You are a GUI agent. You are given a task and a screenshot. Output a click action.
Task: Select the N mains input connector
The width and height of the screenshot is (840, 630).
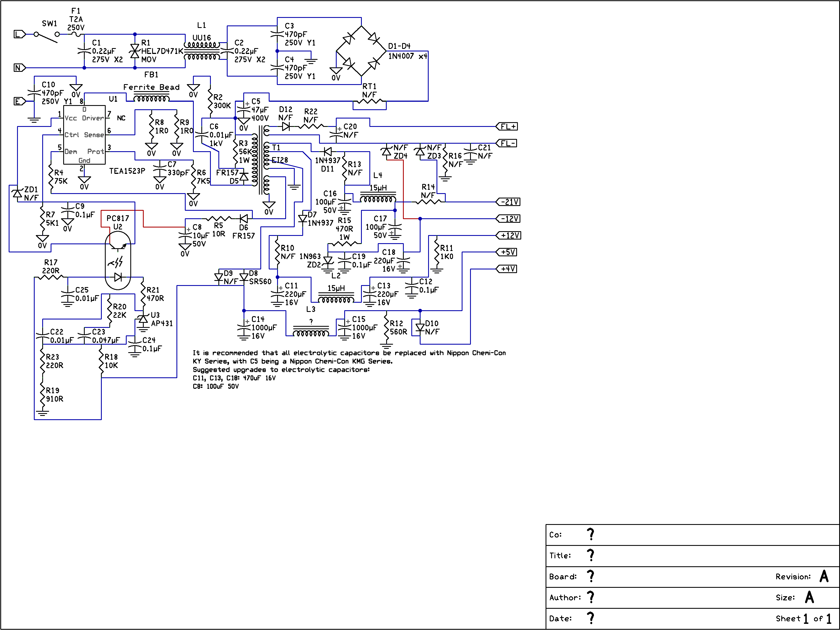point(20,68)
